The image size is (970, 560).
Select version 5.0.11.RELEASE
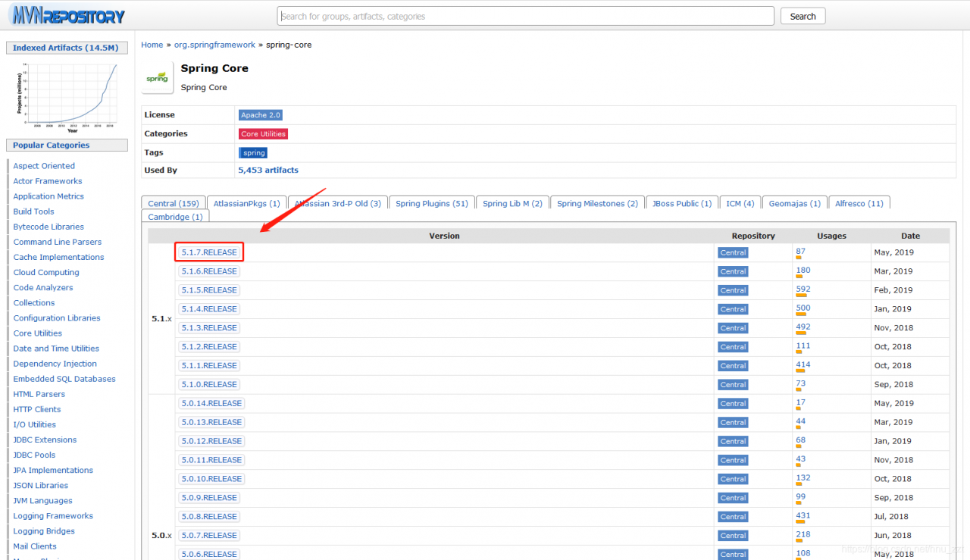coord(211,460)
